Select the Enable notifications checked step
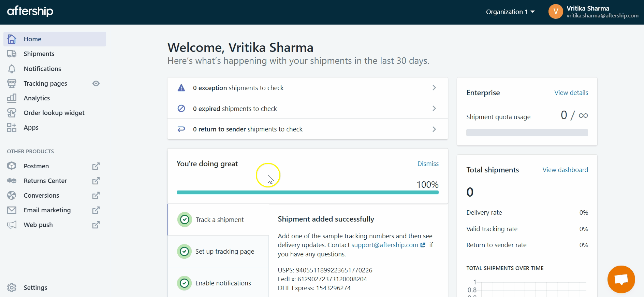Screen dimensions: 644x297 tap(218, 283)
